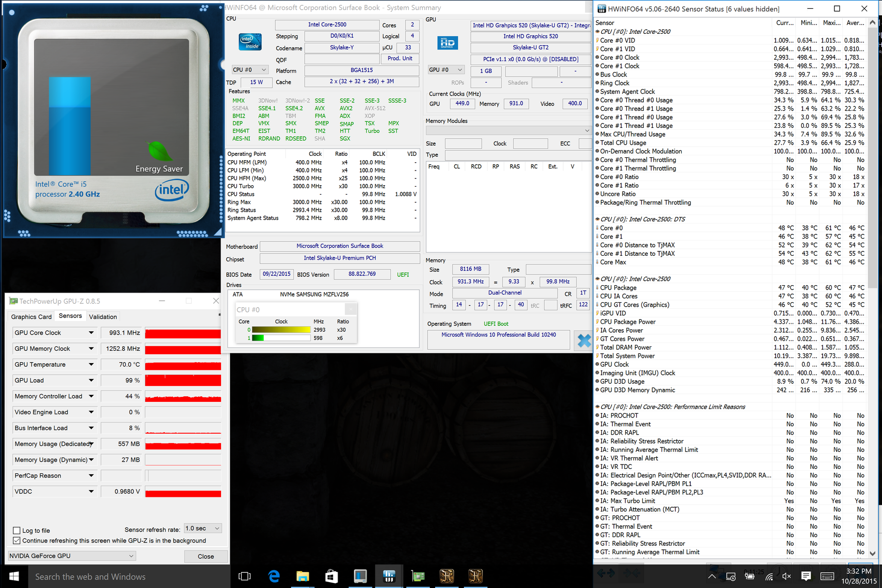Expand the Memory Modules dropdown
Viewport: 882px width, 588px height.
(508, 130)
